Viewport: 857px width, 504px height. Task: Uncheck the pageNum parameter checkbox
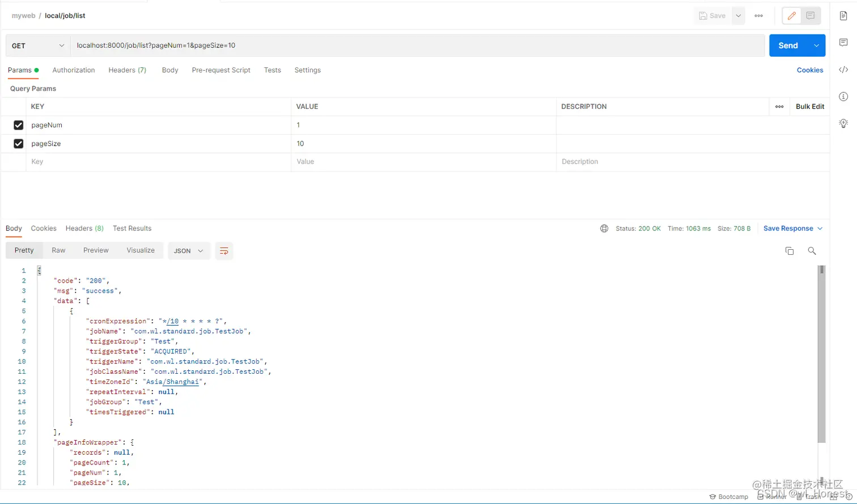19,125
